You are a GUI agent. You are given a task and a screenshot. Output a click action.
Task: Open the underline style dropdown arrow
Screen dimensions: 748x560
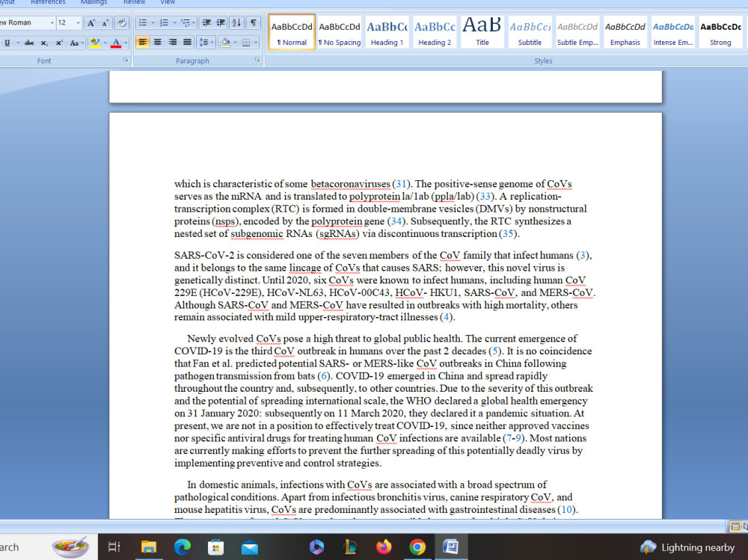click(18, 43)
